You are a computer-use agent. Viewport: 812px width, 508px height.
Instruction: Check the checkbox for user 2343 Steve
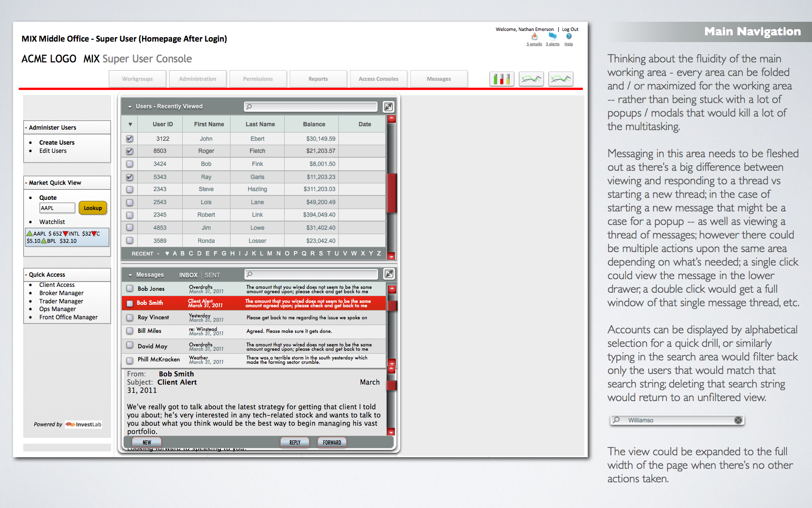130,189
